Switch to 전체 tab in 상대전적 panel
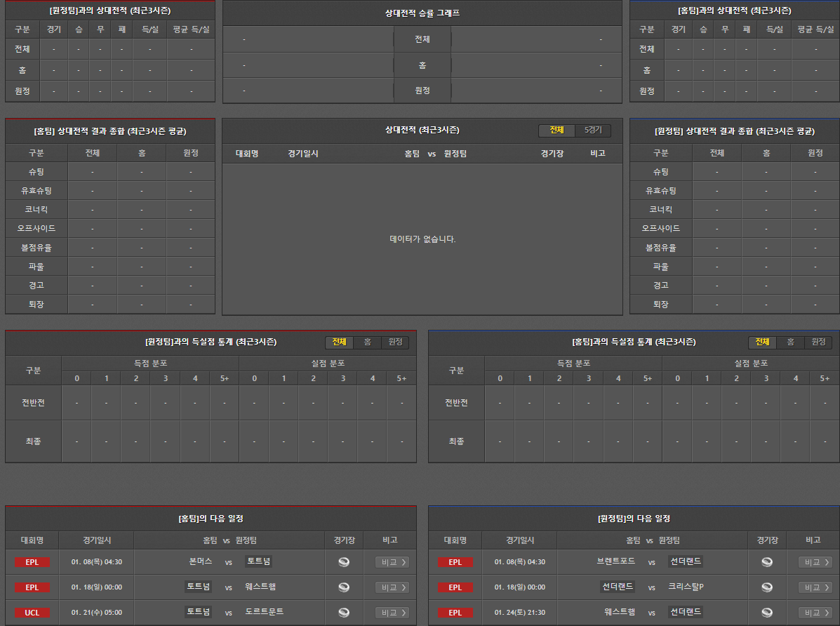Screen dimensions: 840x626 [x=556, y=131]
